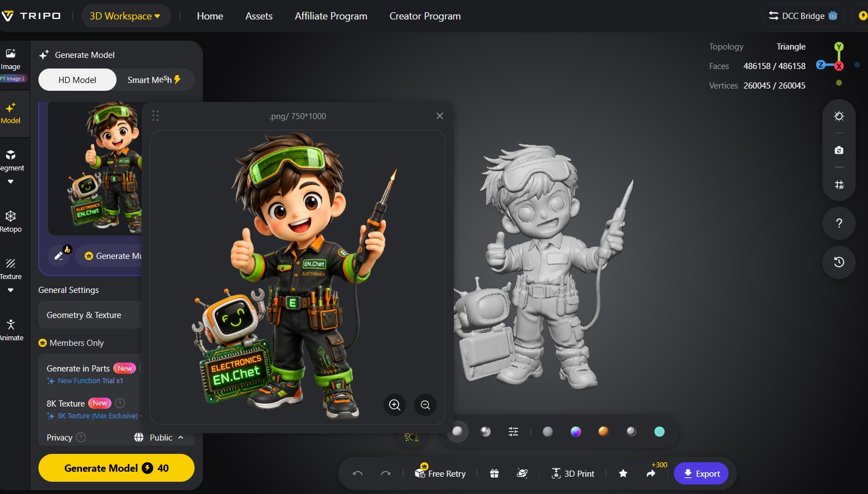This screenshot has height=494, width=868.
Task: Click the help icon beside 8K Texture
Action: tap(120, 403)
